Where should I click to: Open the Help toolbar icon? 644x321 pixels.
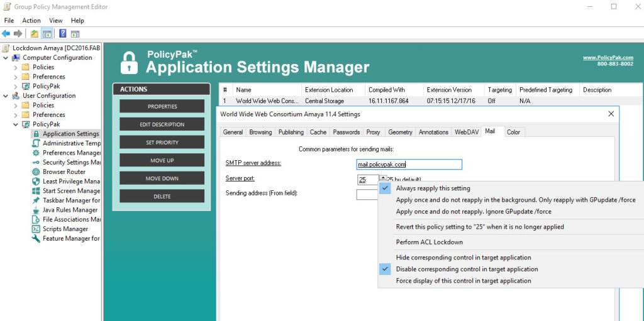click(x=63, y=34)
